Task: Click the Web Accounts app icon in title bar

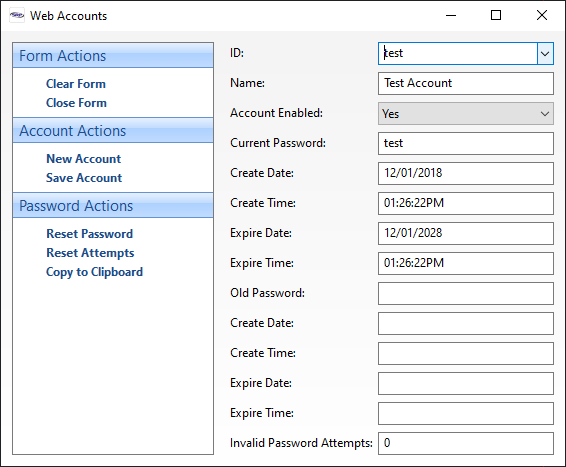Action: pos(17,16)
